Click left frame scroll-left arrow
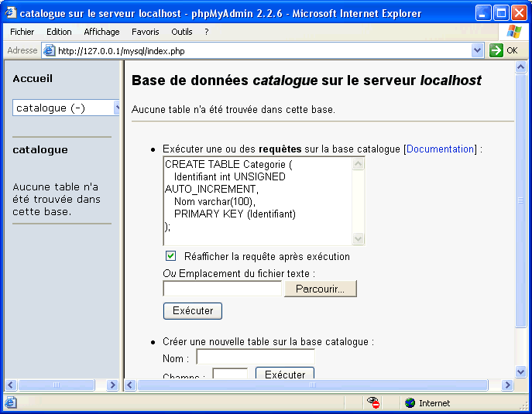The height and width of the screenshot is (414, 532). click(x=11, y=385)
